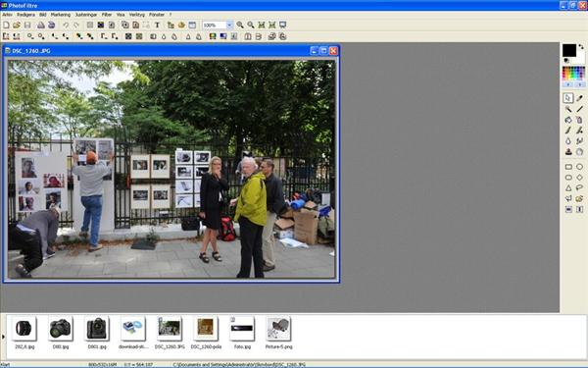This screenshot has width=588, height=368.
Task: Click the 800x532x16M status bar entry
Action: [103, 365]
